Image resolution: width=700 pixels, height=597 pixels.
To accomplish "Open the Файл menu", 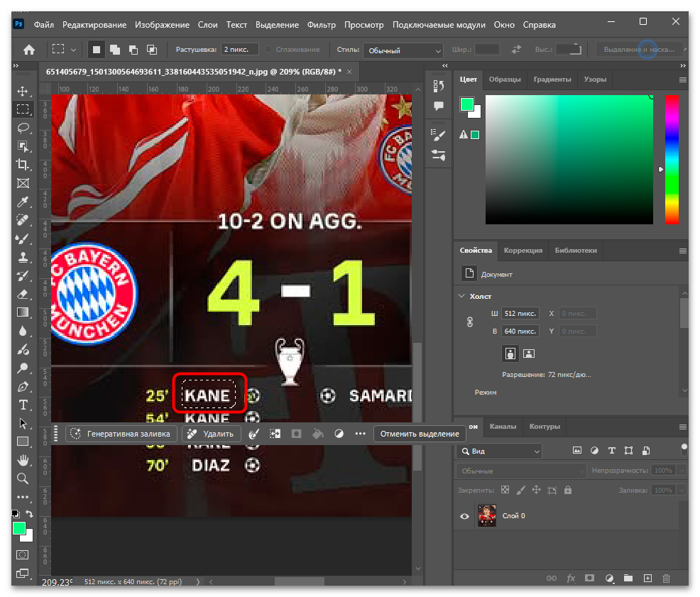I will tap(44, 25).
